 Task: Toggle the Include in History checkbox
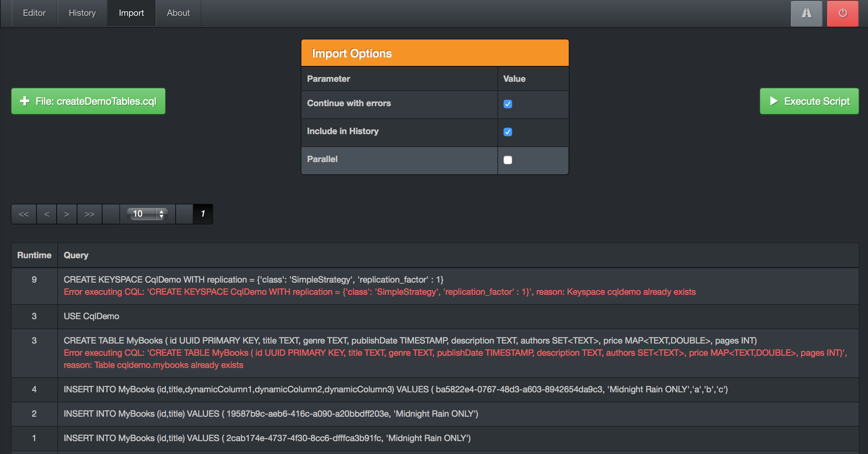point(507,132)
